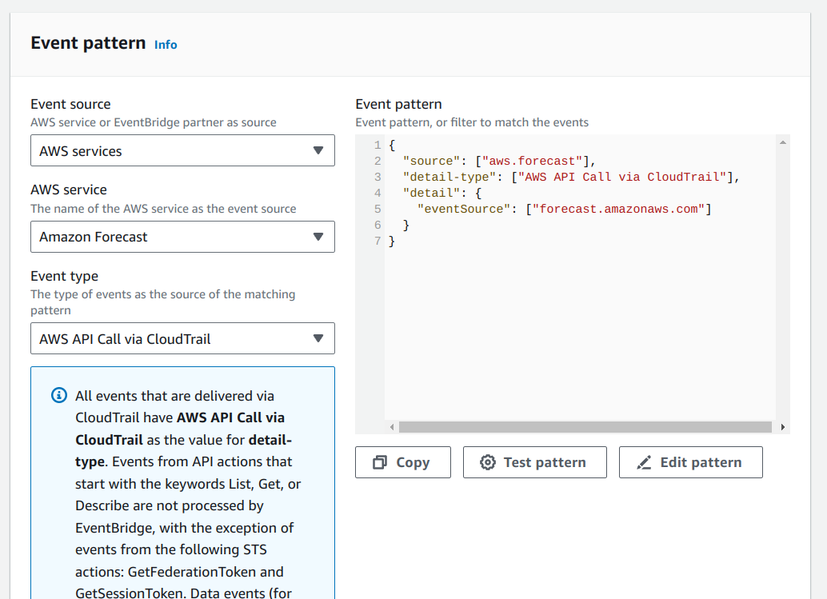The image size is (827, 599).
Task: Click the up scroll arrow of the code editor
Action: (x=782, y=143)
